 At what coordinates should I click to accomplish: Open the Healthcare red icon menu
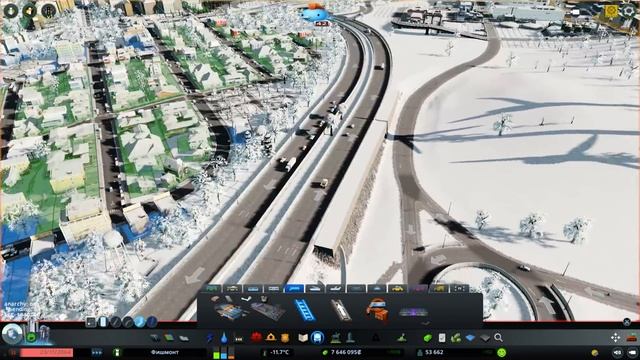click(256, 337)
